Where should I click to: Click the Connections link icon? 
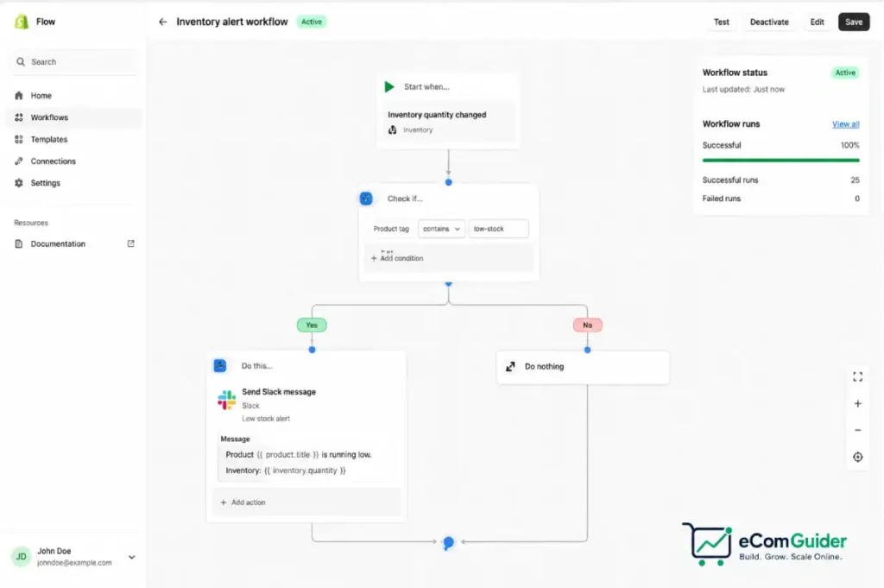tap(19, 161)
